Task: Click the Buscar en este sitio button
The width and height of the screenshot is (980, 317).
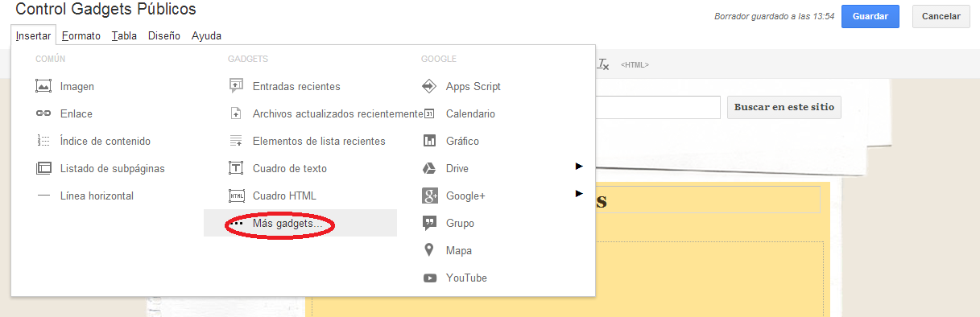Action: [x=784, y=107]
